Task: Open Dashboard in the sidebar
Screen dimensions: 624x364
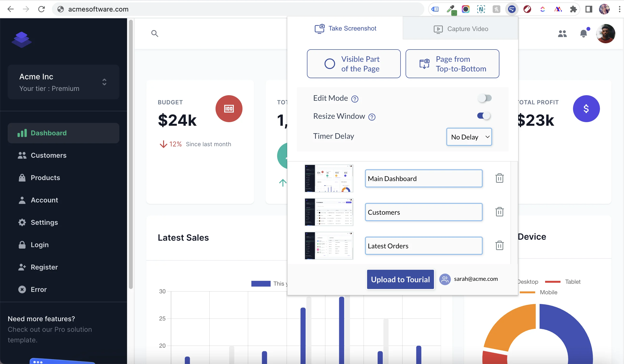Action: coord(64,133)
